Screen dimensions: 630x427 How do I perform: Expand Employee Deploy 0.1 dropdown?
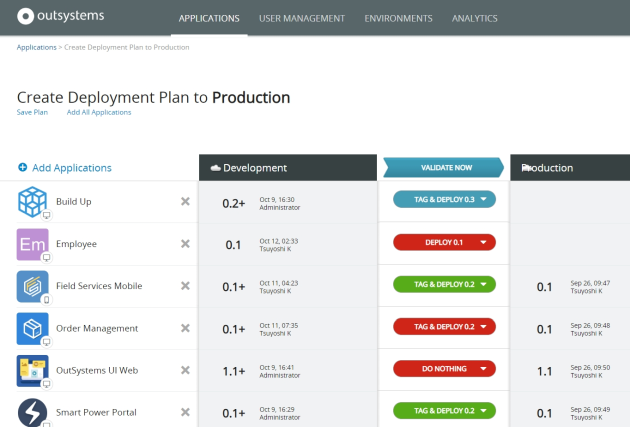(483, 242)
